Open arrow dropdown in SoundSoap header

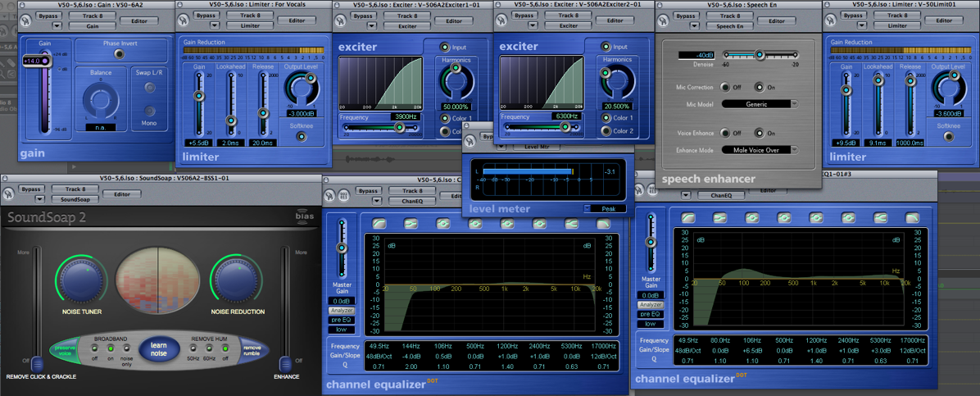(40, 199)
